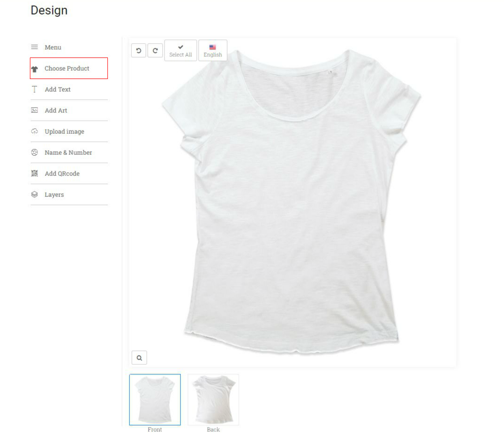504x433 pixels.
Task: Select the Front view thumbnail
Action: pos(155,399)
